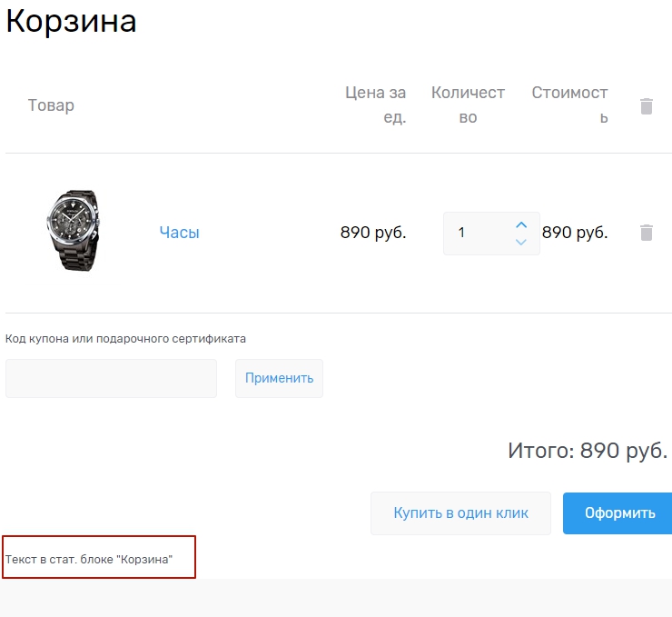Click the quantity input field showing 1
Image resolution: width=672 pixels, height=617 pixels.
pyautogui.click(x=477, y=234)
